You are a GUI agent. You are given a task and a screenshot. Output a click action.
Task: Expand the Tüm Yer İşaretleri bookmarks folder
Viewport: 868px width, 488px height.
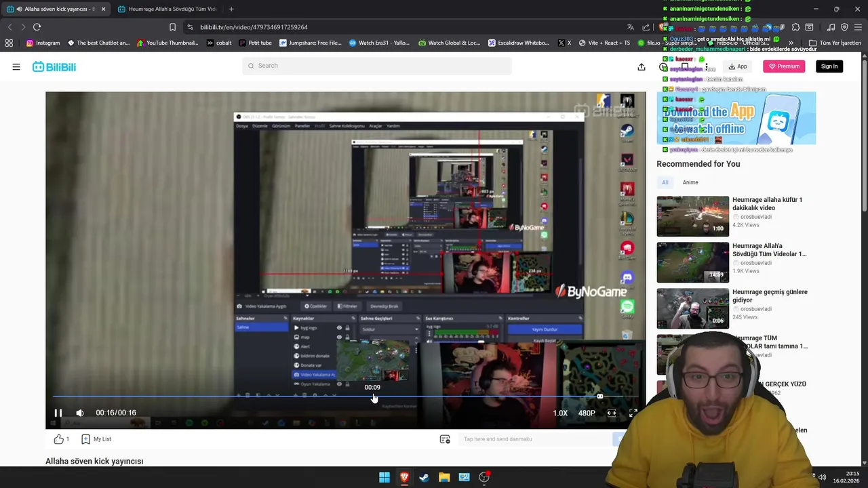(x=835, y=43)
